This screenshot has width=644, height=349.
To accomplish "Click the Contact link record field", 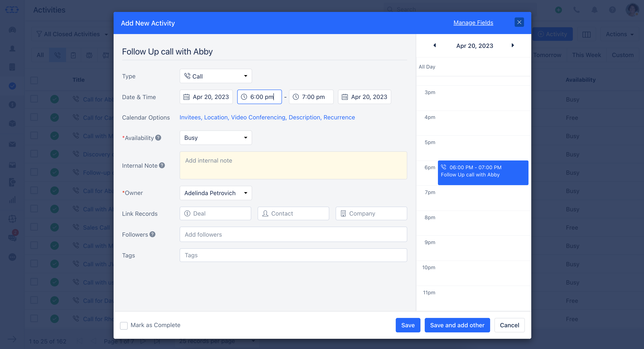I will click(x=293, y=214).
